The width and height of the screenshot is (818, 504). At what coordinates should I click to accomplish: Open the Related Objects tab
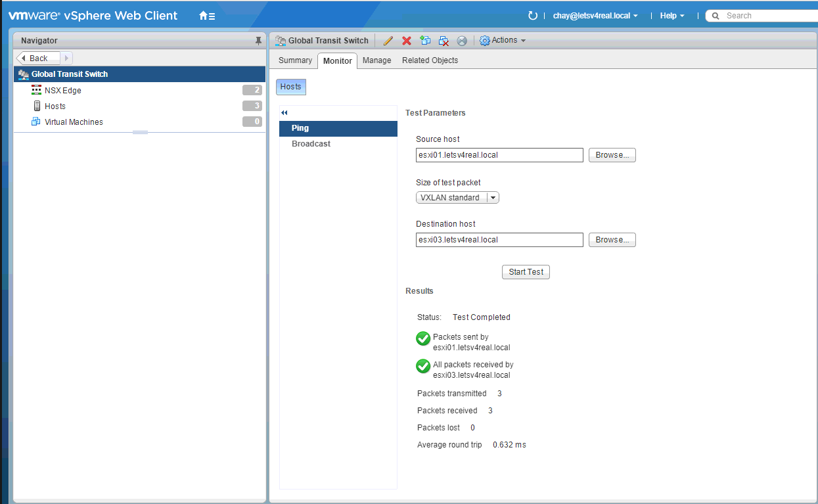tap(430, 60)
